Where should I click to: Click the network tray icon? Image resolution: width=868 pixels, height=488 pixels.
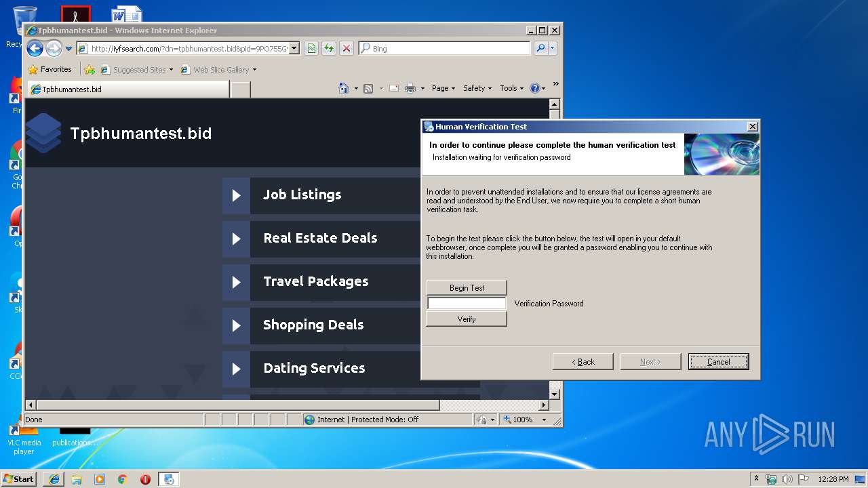772,479
